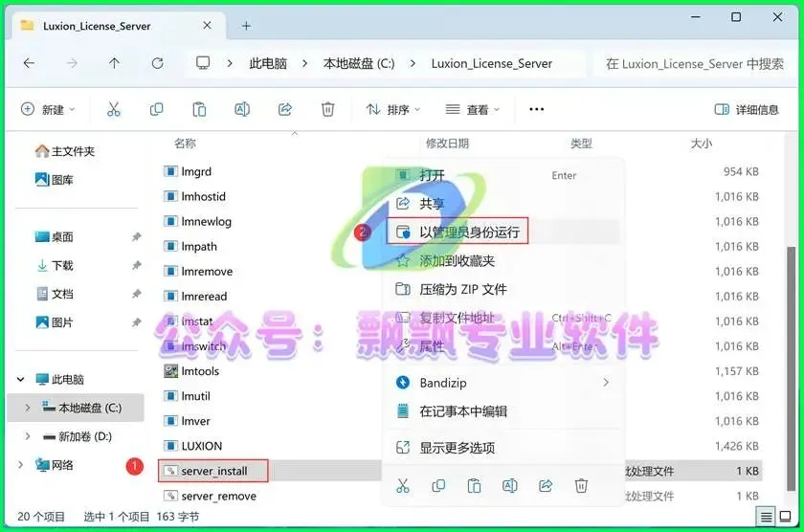Click the PC monitor icon in address bar
The height and width of the screenshot is (532, 804).
[x=203, y=63]
